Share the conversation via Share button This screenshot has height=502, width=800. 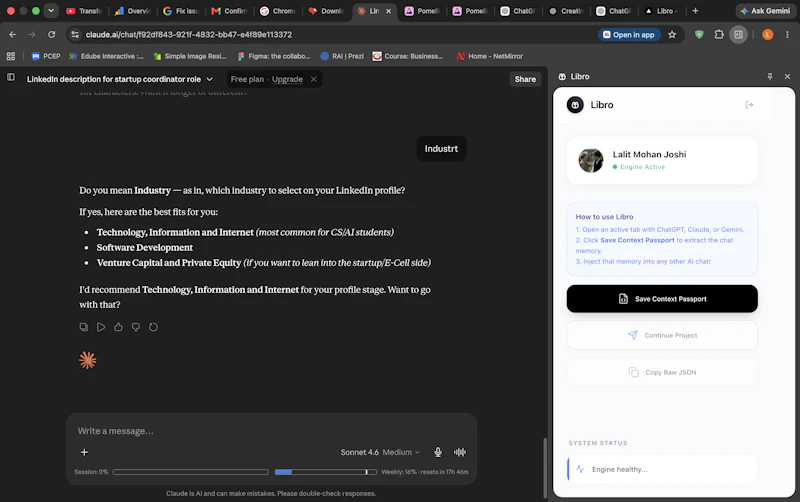click(525, 79)
